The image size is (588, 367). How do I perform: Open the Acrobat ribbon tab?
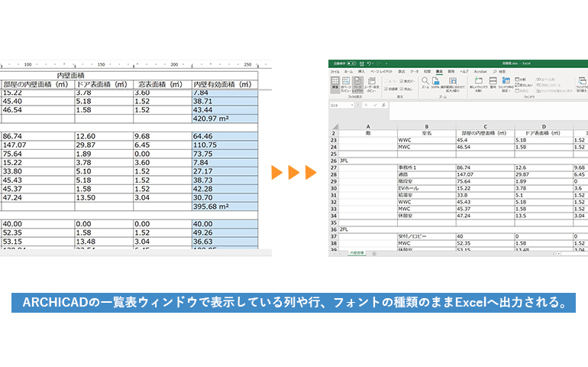pyautogui.click(x=480, y=72)
